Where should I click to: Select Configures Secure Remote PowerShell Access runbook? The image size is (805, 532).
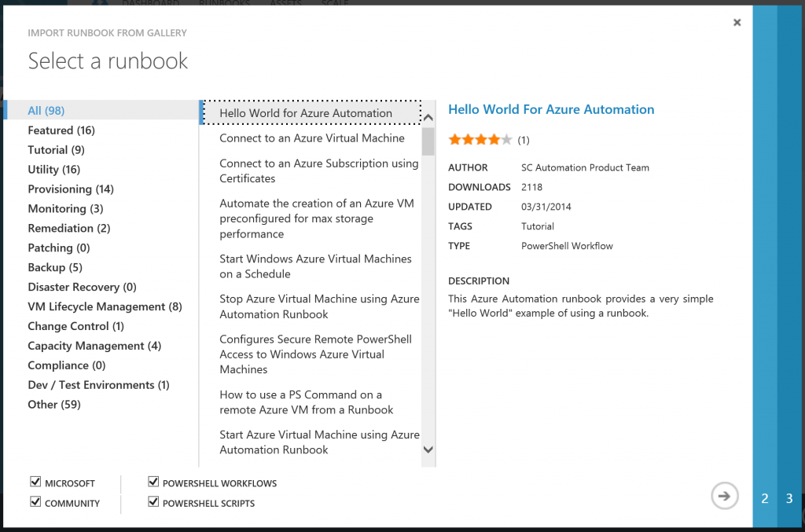[x=316, y=354]
